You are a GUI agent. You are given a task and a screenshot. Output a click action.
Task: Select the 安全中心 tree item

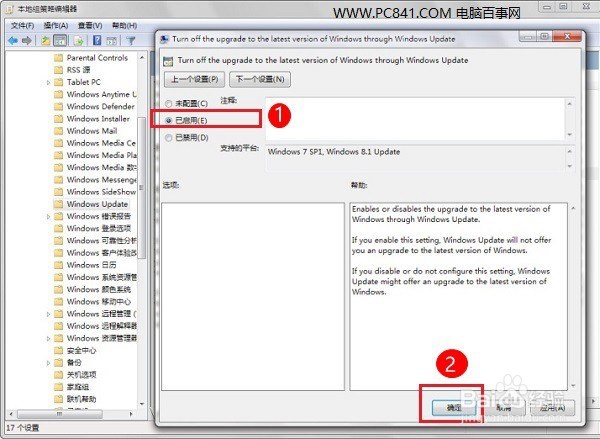point(82,351)
